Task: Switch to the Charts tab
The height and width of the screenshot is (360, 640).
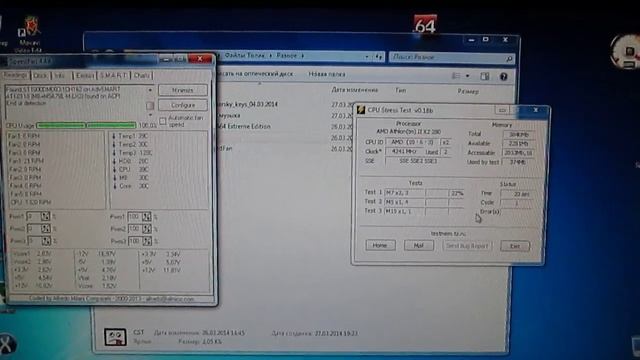Action: click(142, 76)
